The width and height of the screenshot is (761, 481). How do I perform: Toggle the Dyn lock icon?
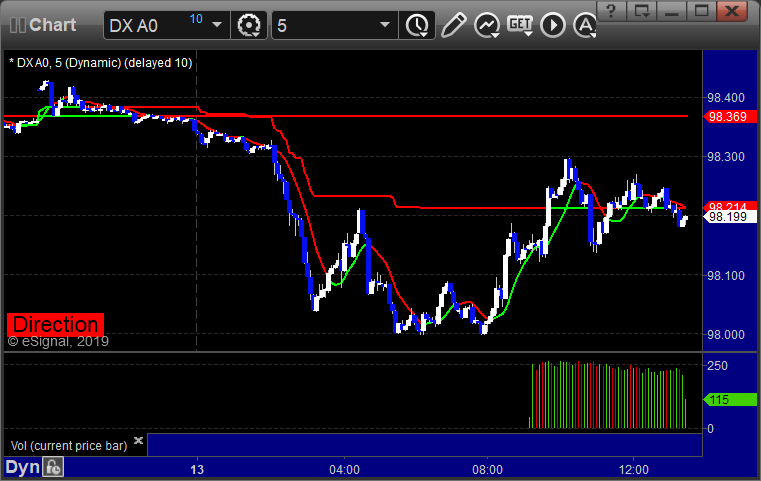coord(53,467)
